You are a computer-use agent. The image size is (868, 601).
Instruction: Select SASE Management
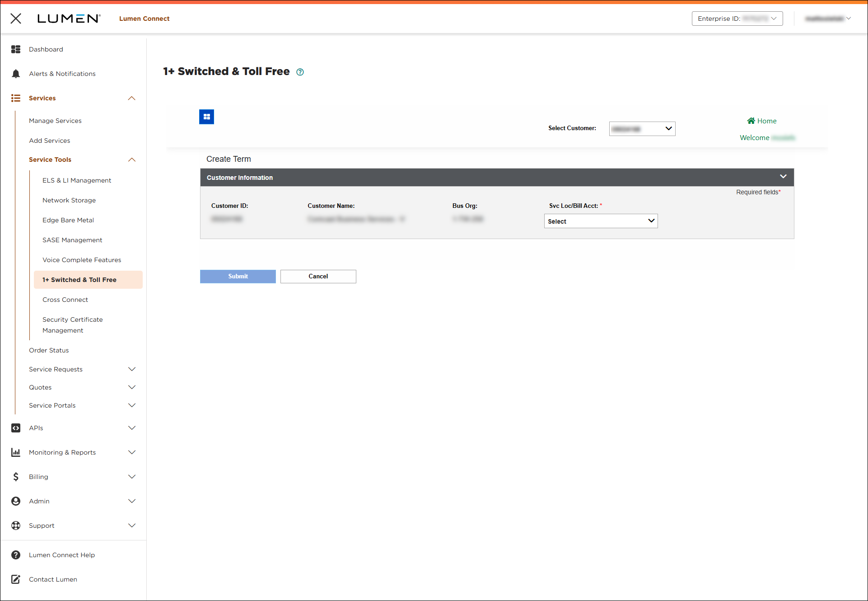pos(72,240)
